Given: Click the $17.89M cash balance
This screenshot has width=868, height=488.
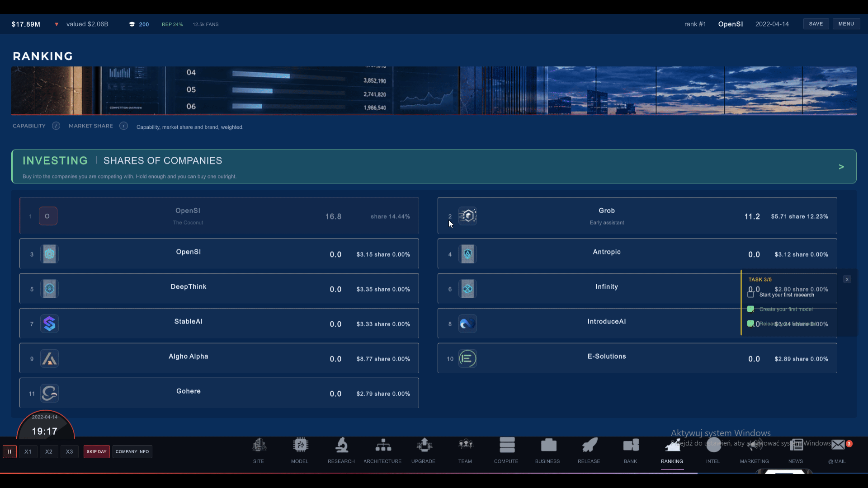Looking at the screenshot, I should (x=26, y=24).
